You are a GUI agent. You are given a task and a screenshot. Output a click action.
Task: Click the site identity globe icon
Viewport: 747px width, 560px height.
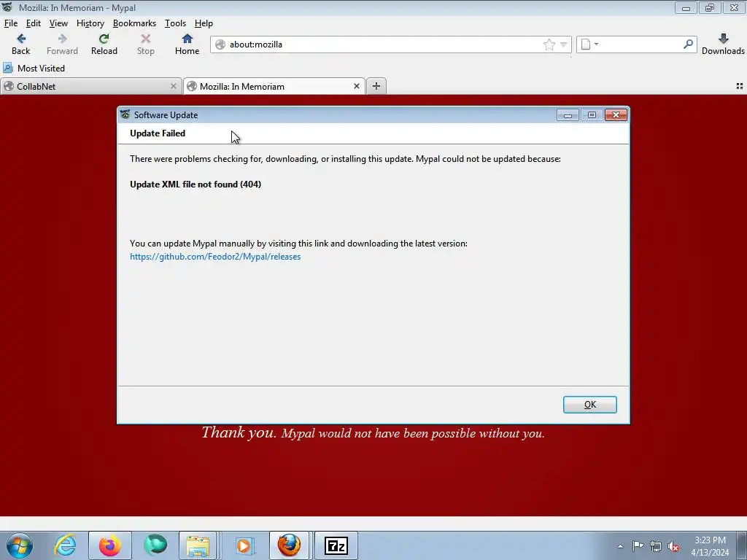(x=220, y=44)
